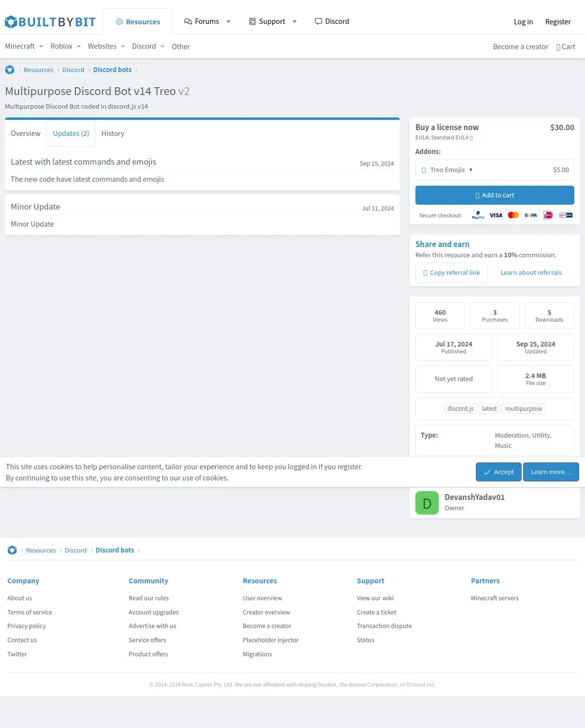This screenshot has height=728, width=585.
Task: Click the 3 Purchases stat box
Action: tap(495, 316)
